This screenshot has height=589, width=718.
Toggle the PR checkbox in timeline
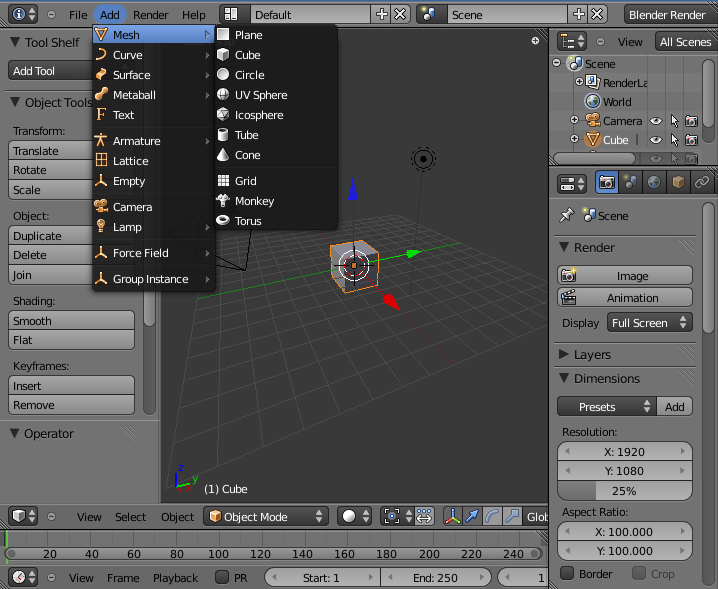tap(222, 577)
